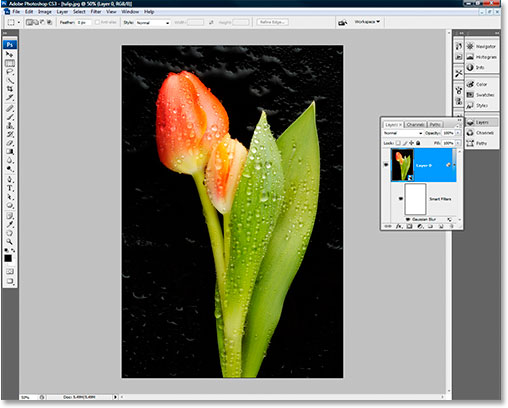Reset default foreground and background colors

coord(7,250)
